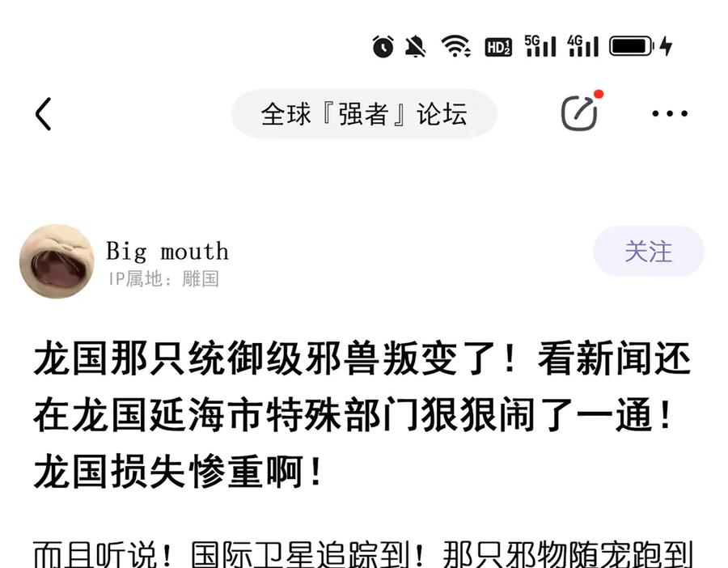
Task: Tap the 5G signal strength icon
Action: tap(540, 46)
